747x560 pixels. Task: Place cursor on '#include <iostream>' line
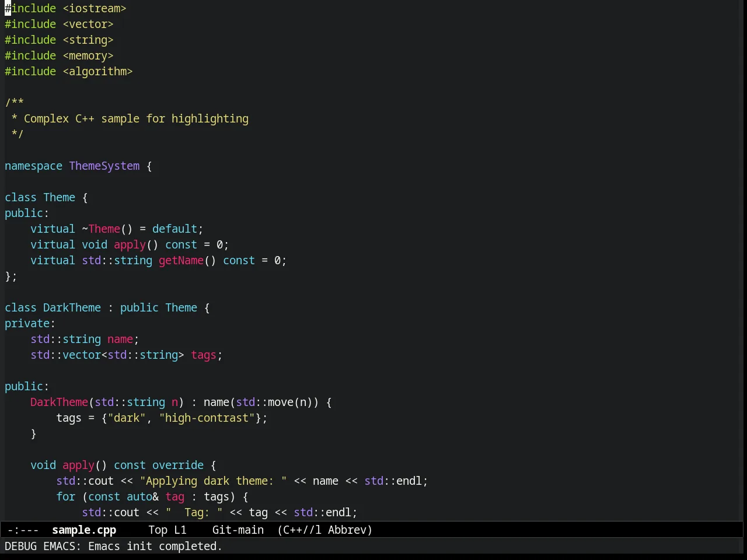pyautogui.click(x=65, y=8)
